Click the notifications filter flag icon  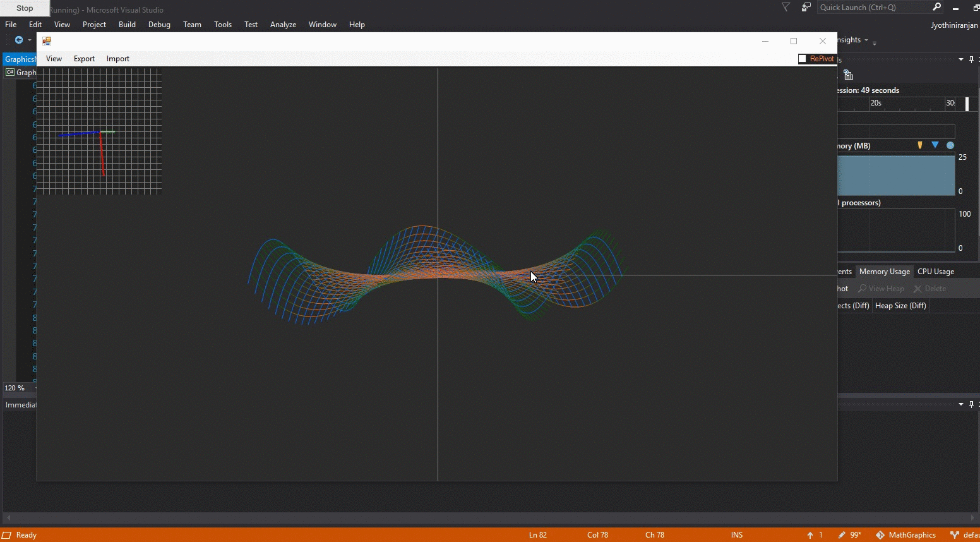pos(786,8)
